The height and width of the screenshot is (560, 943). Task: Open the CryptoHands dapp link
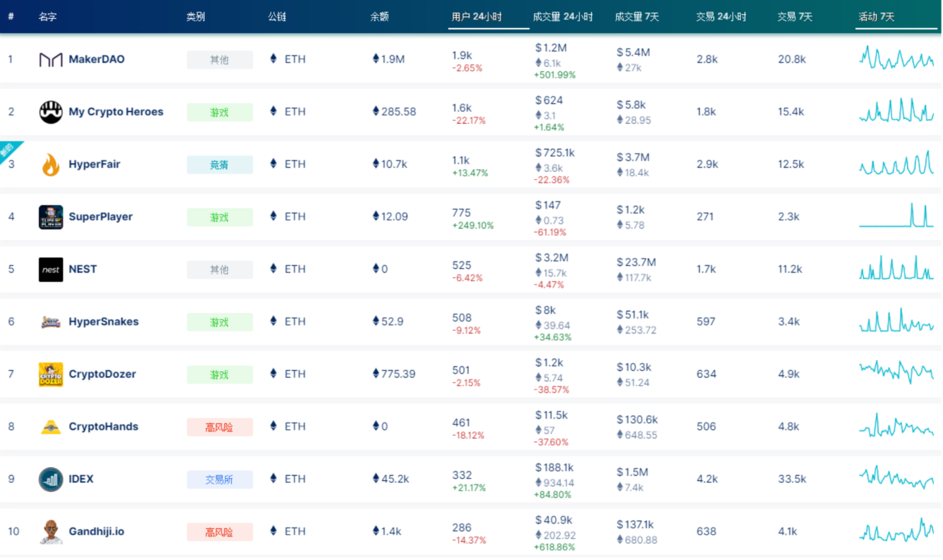point(104,426)
